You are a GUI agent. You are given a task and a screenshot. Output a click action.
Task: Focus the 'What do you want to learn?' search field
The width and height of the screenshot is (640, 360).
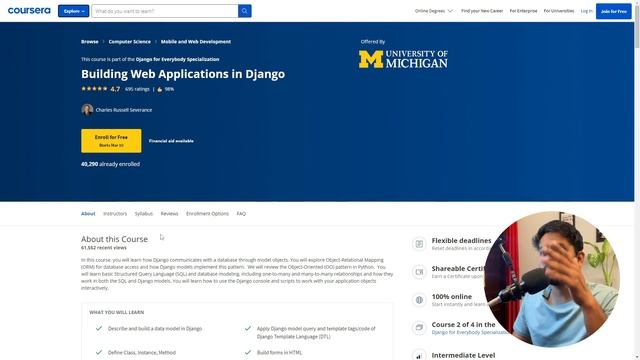tap(165, 11)
